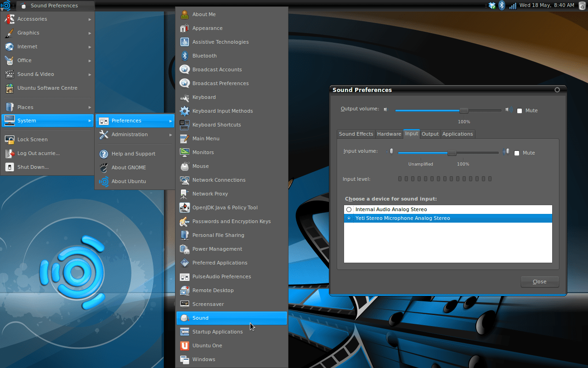Open the Bluetooth preferences icon
The image size is (588, 368).
185,55
